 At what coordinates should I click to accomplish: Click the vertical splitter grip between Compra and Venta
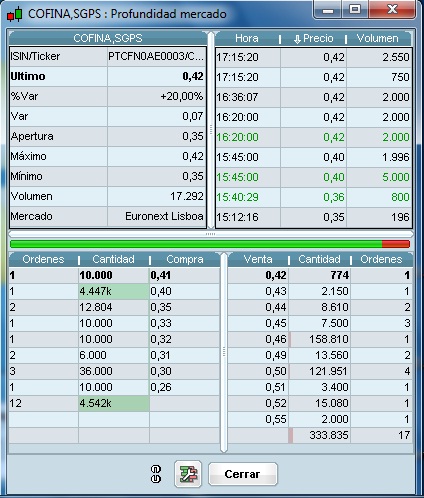pos(224,352)
